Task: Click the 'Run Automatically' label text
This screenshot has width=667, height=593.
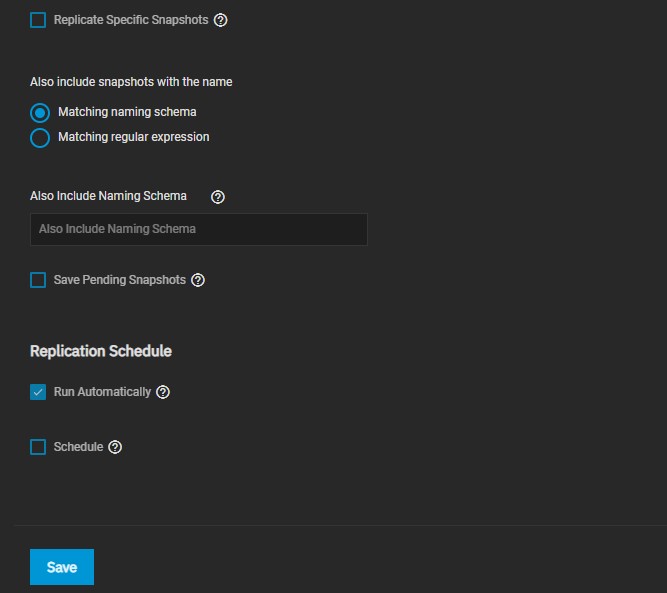Action: tap(102, 392)
